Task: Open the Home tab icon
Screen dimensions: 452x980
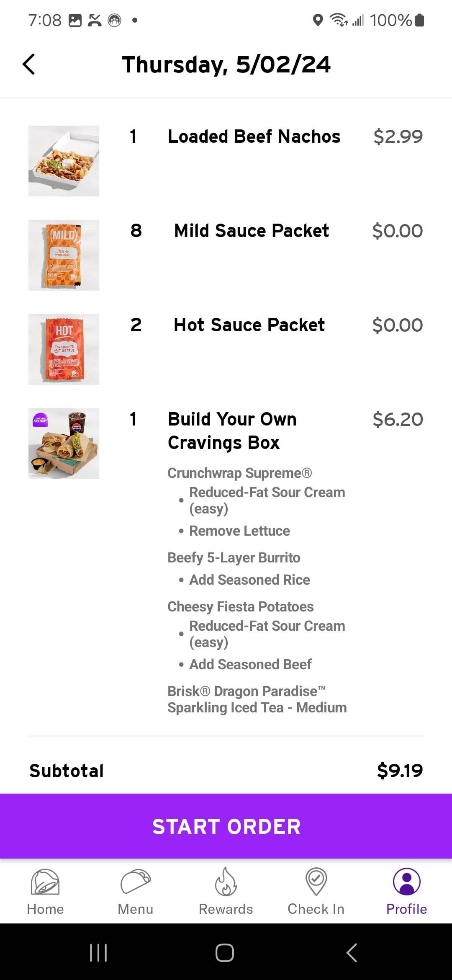Action: 45,882
